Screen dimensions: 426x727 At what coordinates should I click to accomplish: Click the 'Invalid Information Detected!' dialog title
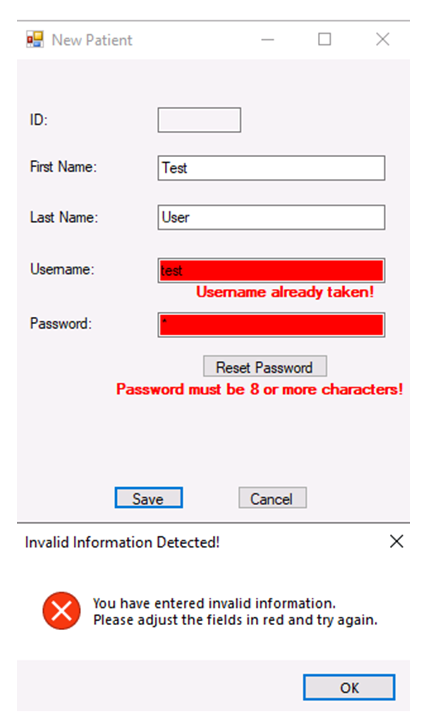[x=122, y=542]
